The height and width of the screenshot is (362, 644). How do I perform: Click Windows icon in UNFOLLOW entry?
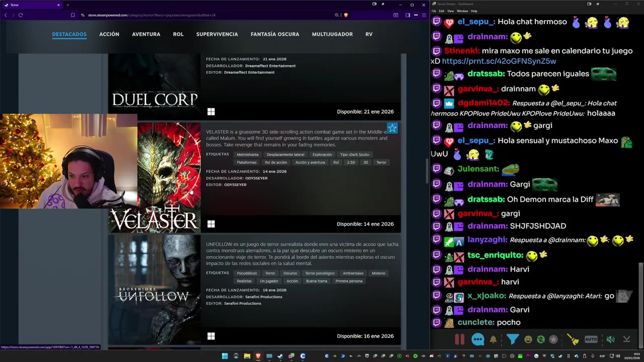tap(211, 336)
